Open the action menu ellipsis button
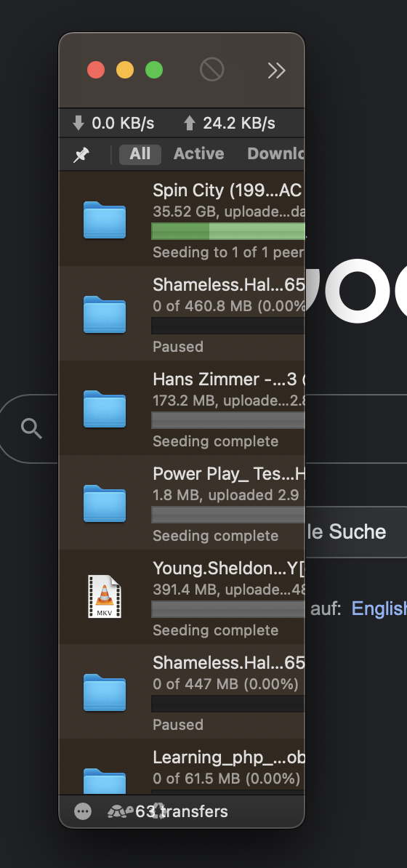 click(83, 811)
